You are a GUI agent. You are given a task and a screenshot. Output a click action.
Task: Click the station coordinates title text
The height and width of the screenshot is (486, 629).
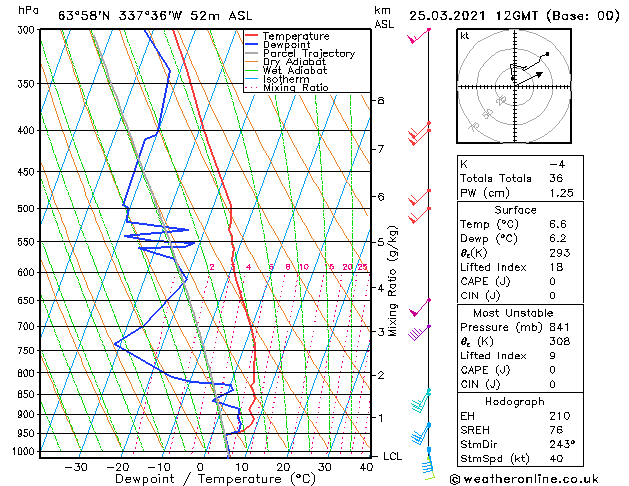point(155,16)
